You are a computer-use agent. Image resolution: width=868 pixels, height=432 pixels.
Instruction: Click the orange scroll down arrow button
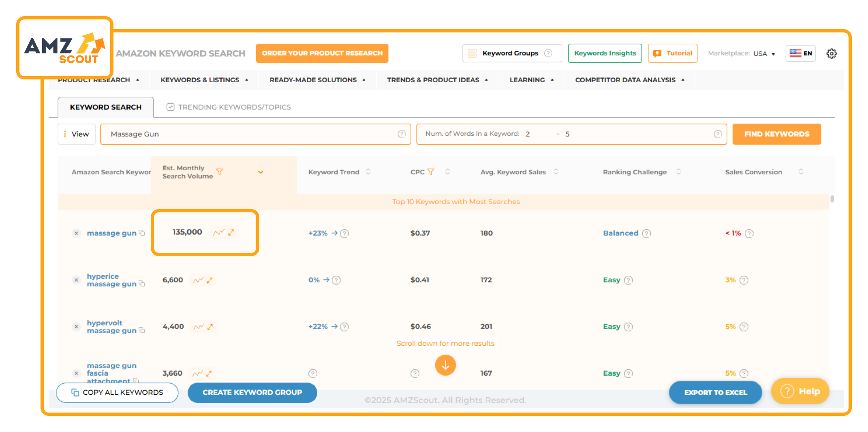click(x=445, y=365)
